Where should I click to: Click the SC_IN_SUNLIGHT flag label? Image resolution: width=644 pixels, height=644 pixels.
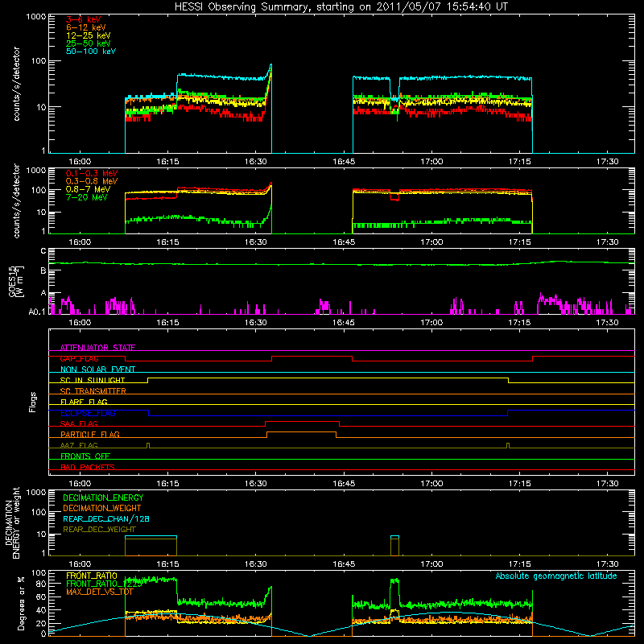[93, 380]
